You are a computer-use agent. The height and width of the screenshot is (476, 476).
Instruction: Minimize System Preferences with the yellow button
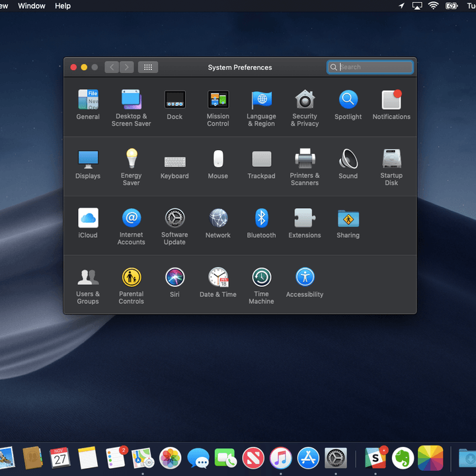(x=84, y=67)
